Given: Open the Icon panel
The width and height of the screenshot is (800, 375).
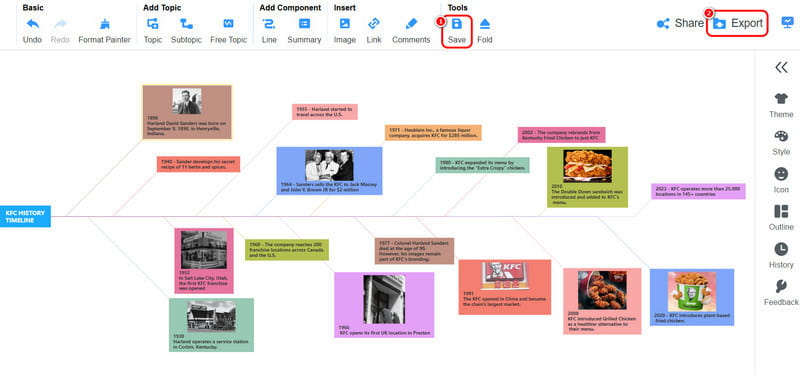Looking at the screenshot, I should (x=781, y=181).
